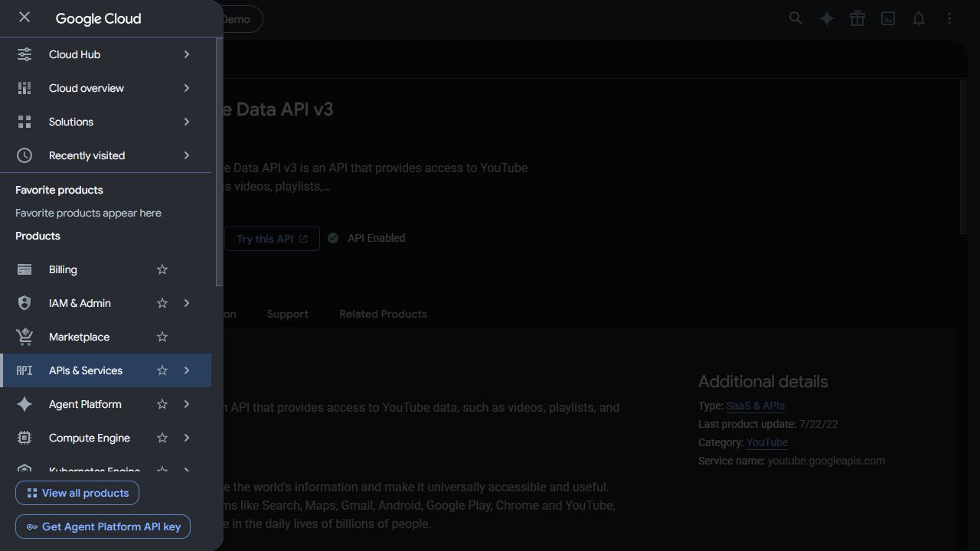Screen dimensions: 980x551
Task: Star Compute Engine as favorite
Action: (162, 438)
